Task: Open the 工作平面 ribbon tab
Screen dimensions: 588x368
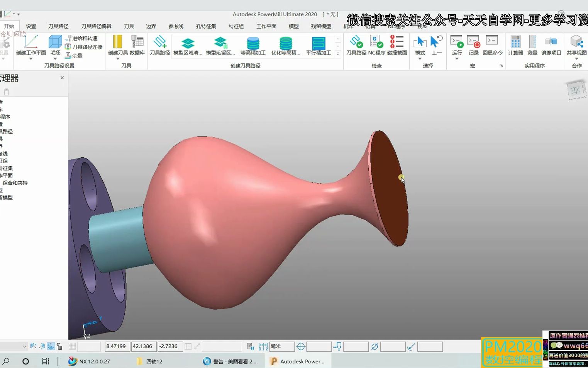Action: point(266,26)
